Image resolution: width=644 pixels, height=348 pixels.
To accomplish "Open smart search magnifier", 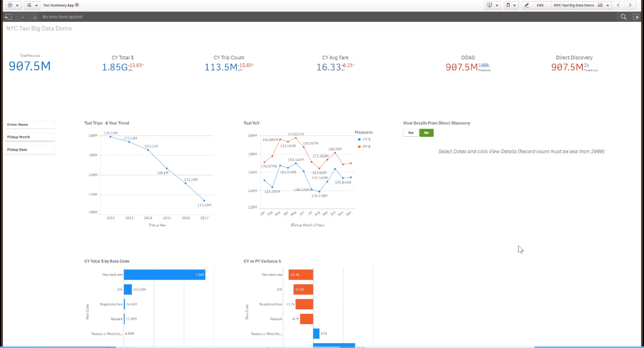I will [x=624, y=17].
